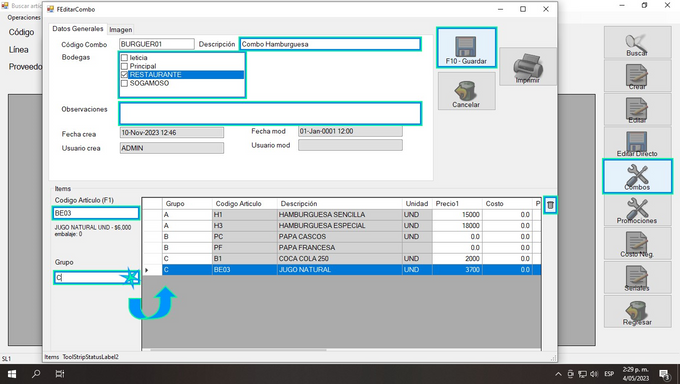The image size is (680, 384).
Task: Open the Operaciones menu
Action: [24, 18]
